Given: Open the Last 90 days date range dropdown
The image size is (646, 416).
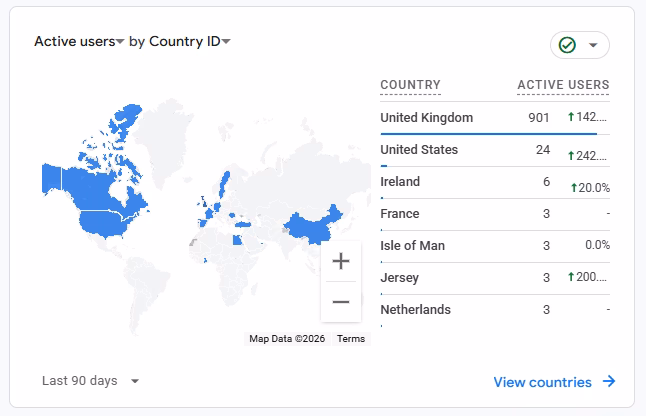Looking at the screenshot, I should (x=91, y=381).
